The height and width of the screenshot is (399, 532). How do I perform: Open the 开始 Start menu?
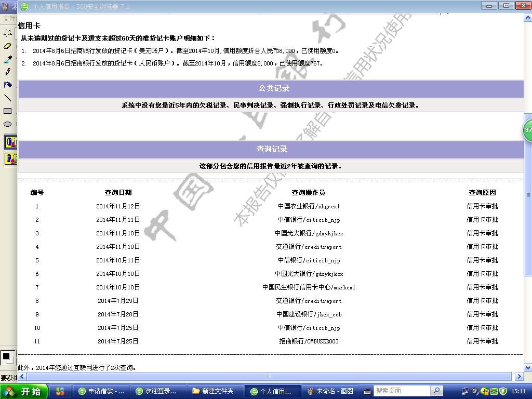[24, 392]
